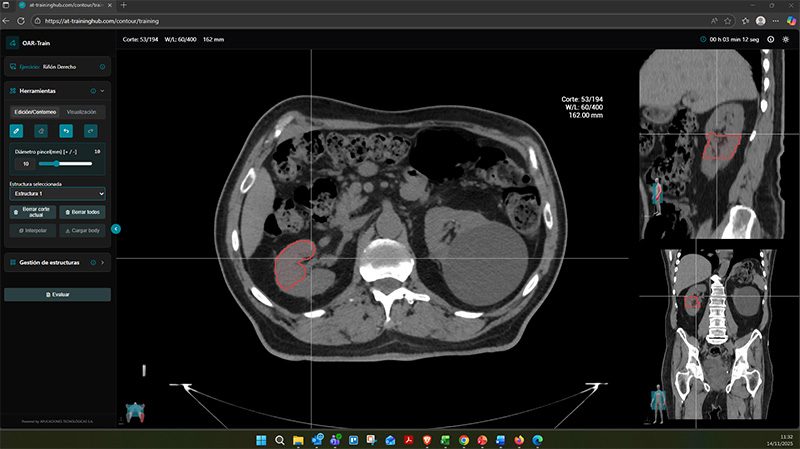
Task: Select the eraser tool
Action: pos(41,130)
